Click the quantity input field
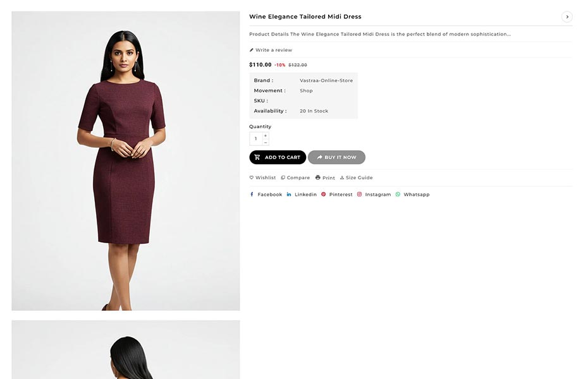The width and height of the screenshot is (588, 379). [256, 139]
